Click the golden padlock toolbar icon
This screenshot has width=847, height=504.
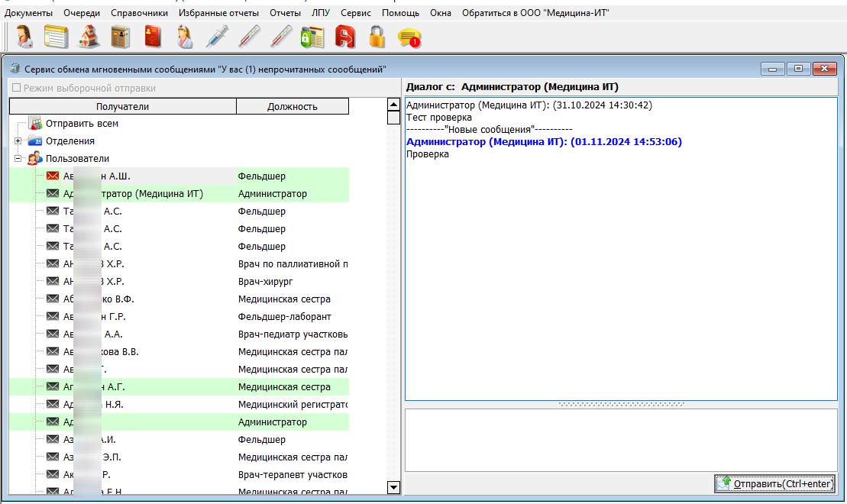click(x=377, y=37)
